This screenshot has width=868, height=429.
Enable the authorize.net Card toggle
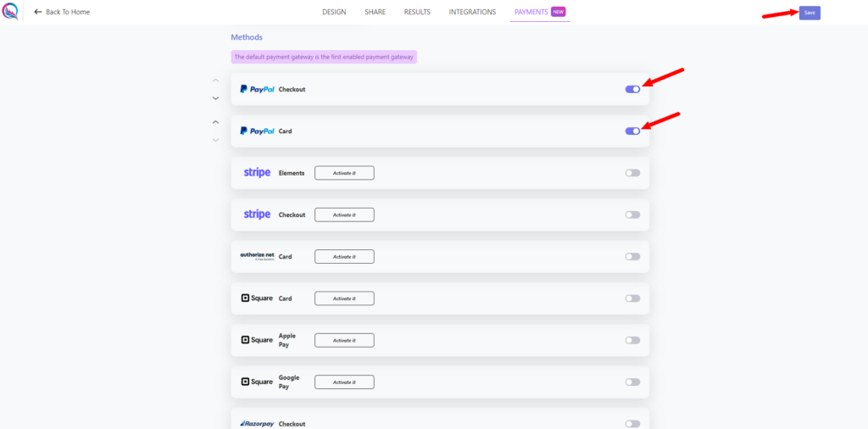click(x=632, y=256)
